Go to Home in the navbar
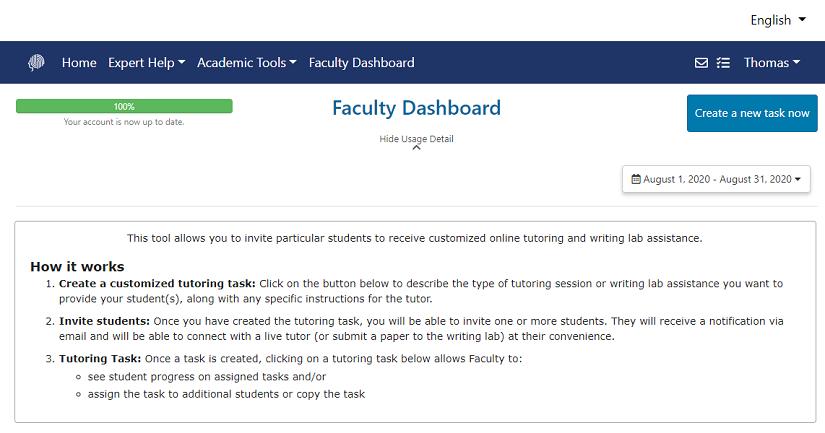 click(x=79, y=63)
